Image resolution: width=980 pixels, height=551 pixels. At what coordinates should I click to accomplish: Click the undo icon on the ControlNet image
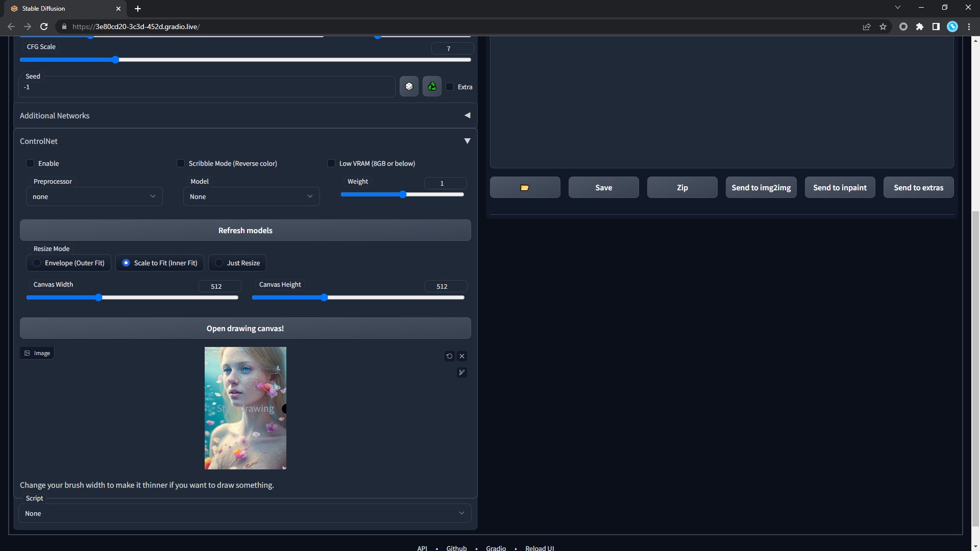449,356
